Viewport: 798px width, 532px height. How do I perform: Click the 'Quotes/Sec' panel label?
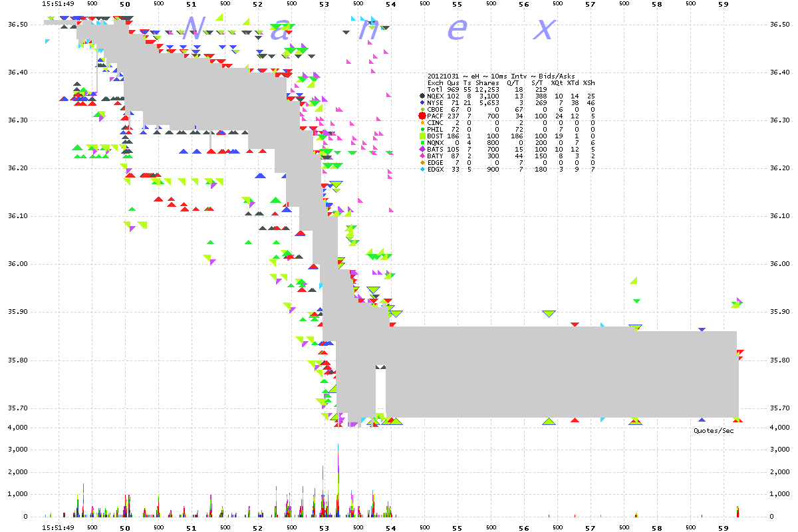pos(714,430)
